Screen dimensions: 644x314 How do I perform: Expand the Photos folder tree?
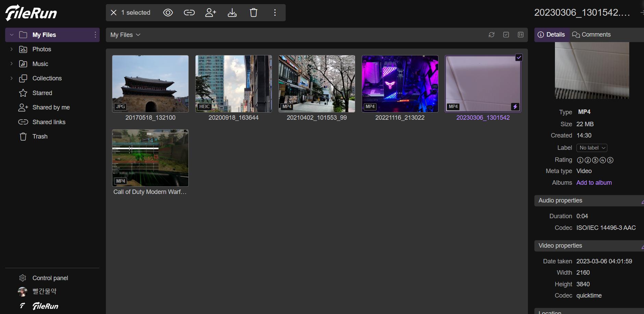point(12,49)
